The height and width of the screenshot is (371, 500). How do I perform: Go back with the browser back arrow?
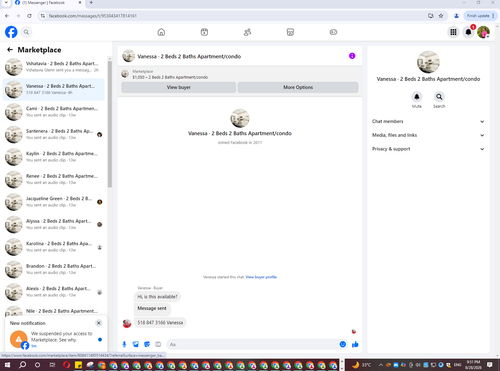click(7, 16)
